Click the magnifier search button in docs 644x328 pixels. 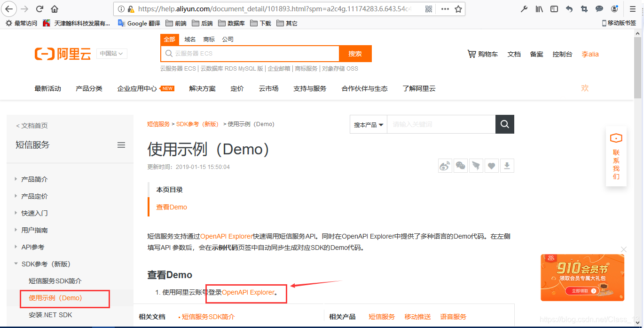pos(505,124)
